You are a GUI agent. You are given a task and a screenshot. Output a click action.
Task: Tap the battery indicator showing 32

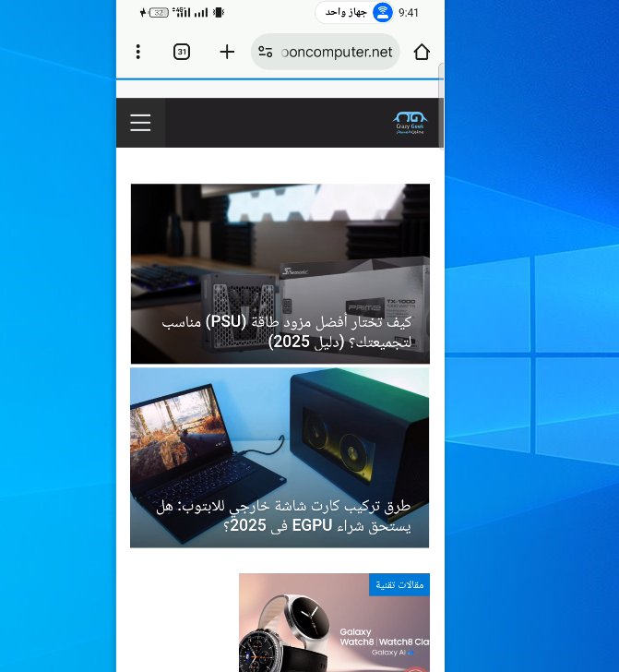(x=158, y=13)
